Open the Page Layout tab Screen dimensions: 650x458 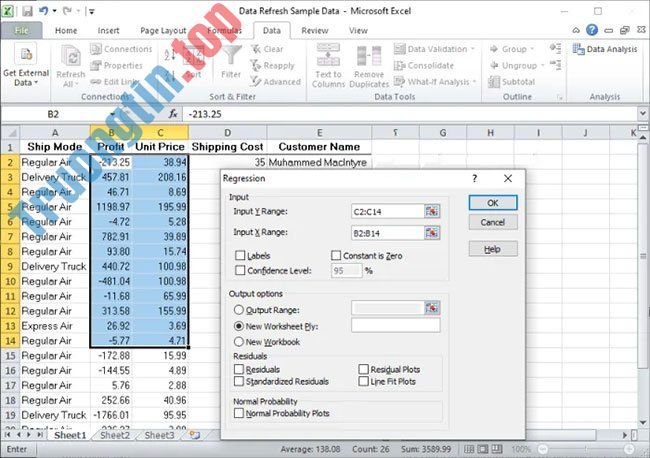163,30
